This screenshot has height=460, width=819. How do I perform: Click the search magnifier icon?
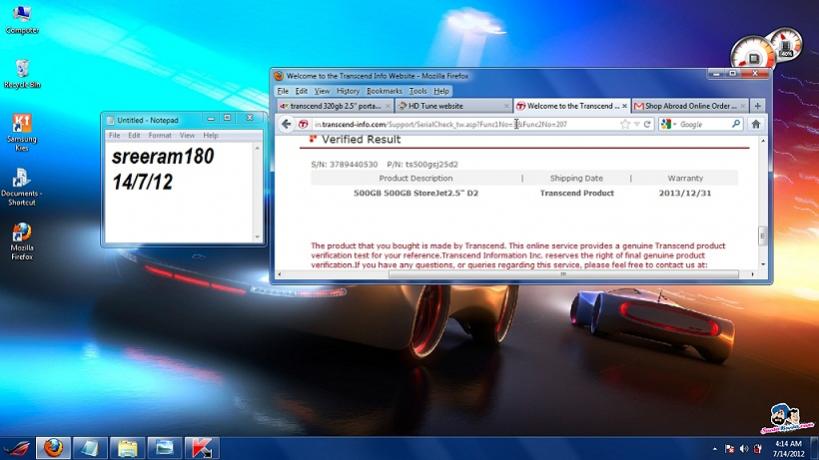pyautogui.click(x=735, y=124)
